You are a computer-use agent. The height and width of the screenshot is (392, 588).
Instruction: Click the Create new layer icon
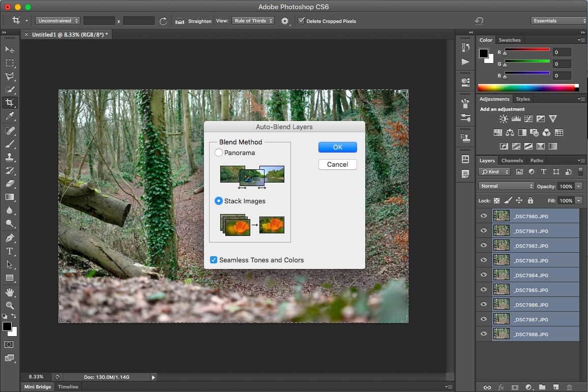click(556, 387)
